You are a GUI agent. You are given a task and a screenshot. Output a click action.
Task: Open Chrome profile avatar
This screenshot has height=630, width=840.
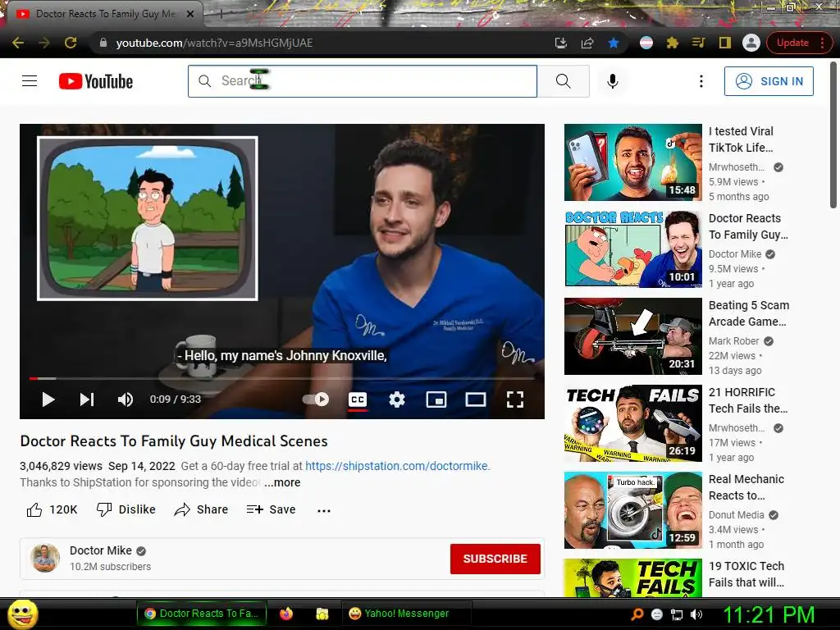point(751,43)
